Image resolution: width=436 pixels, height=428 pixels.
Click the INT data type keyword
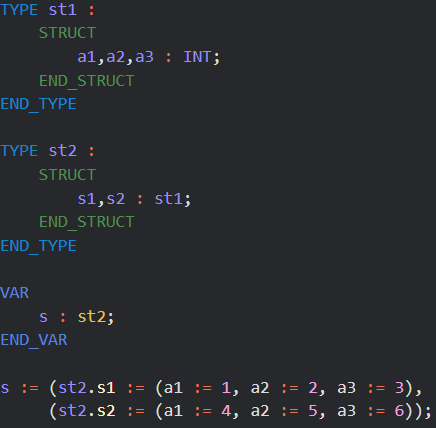[197, 57]
